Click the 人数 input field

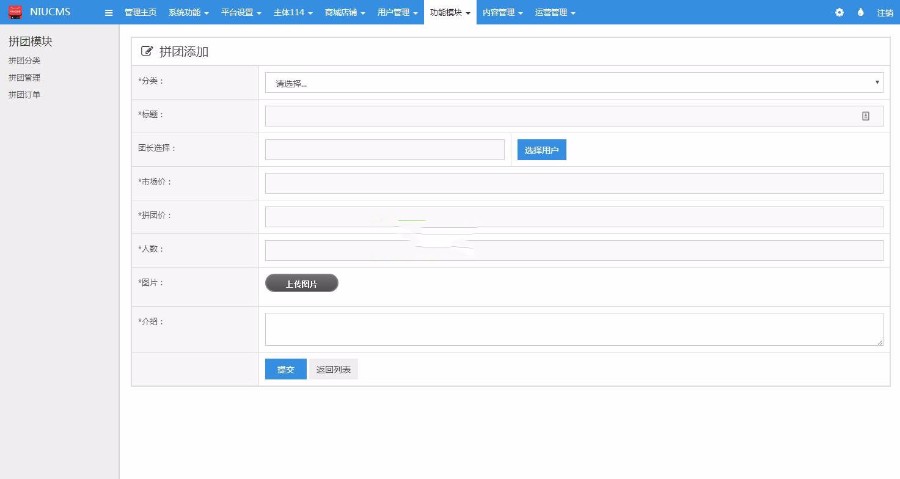[574, 251]
